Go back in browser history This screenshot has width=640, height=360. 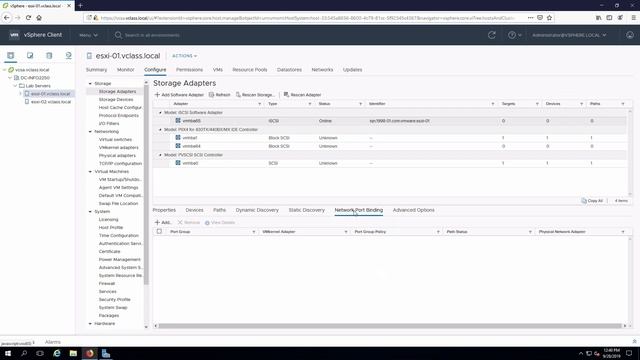tap(7, 18)
